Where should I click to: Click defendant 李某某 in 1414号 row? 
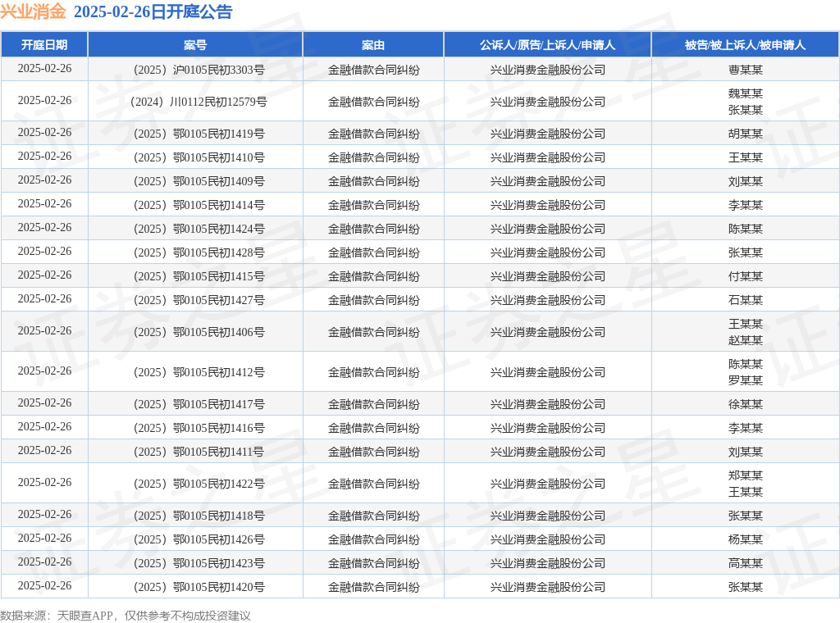point(745,205)
